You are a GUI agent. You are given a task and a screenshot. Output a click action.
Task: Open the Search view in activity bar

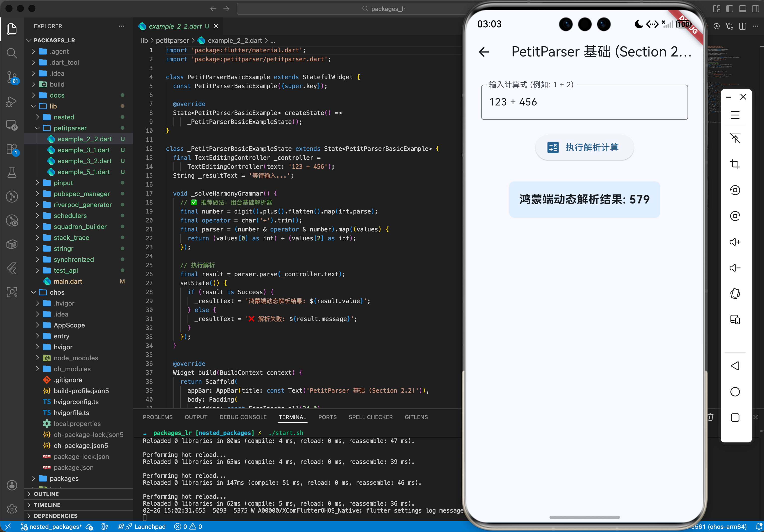pos(12,53)
